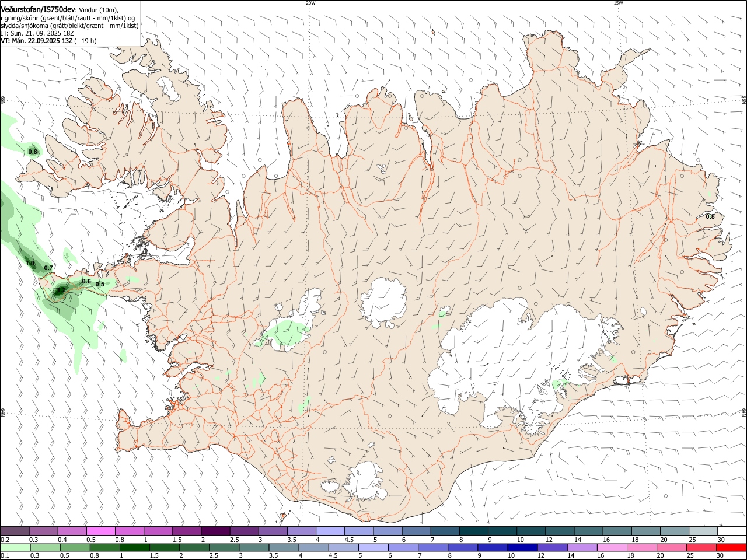Click the 0.8 precipitation value west of the Westfjords
Screen dimensions: 747x560
pyautogui.click(x=33, y=152)
